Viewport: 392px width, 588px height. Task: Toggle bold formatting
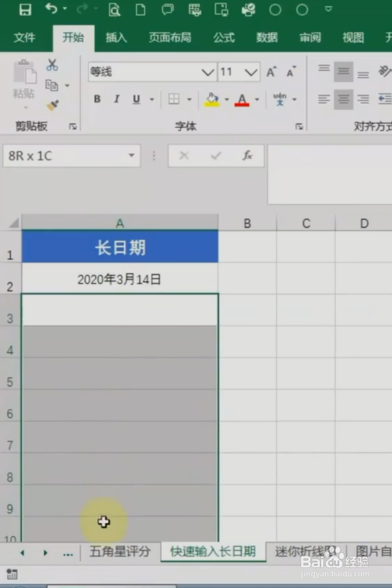click(97, 99)
